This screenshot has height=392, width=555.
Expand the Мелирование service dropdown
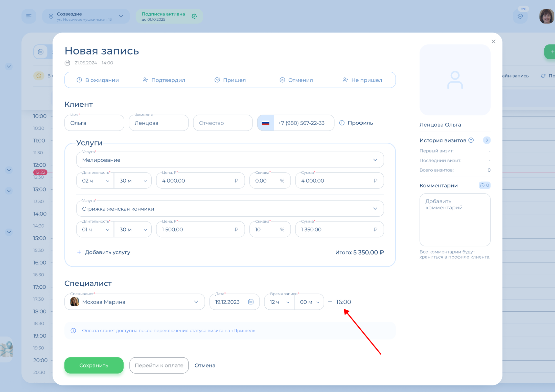click(x=375, y=160)
